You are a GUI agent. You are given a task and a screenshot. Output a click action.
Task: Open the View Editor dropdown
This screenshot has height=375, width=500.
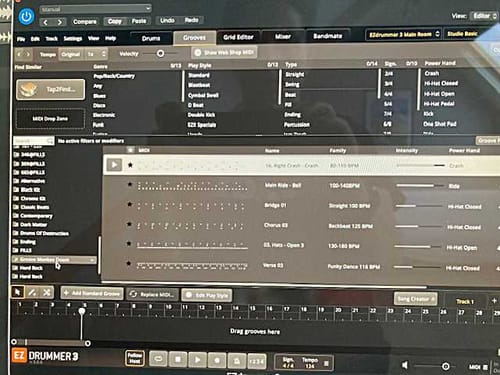point(483,16)
